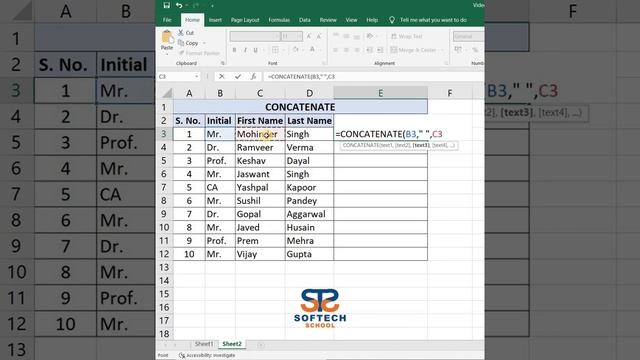The image size is (640, 360).
Task: Switch to the Formulas tab
Action: (279, 20)
